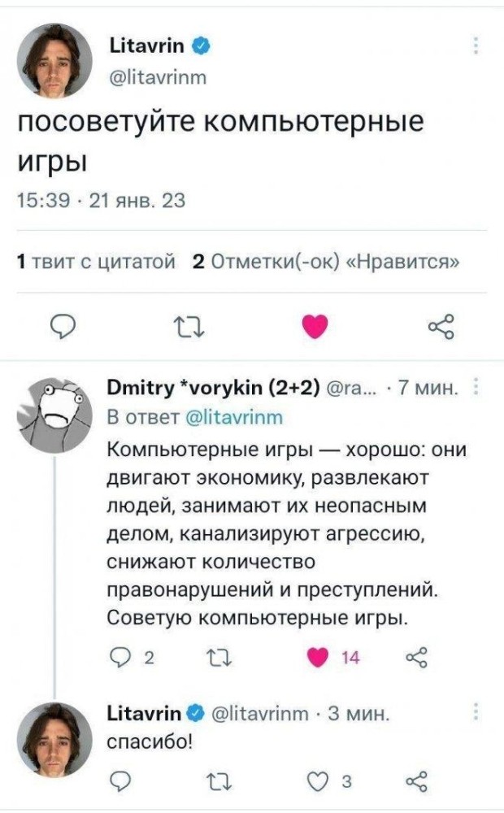Share Dmitry's reply
Image resolution: width=504 pixels, height=813 pixels.
click(415, 657)
